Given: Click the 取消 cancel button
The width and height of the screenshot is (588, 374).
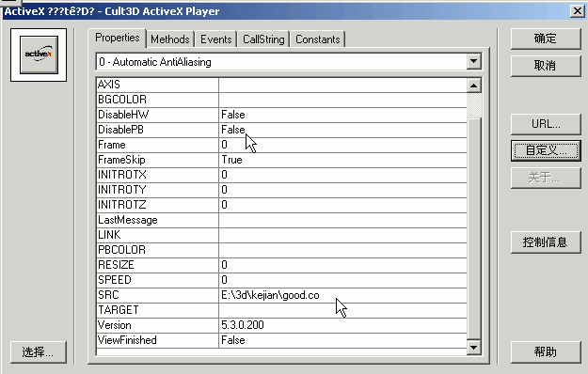Looking at the screenshot, I should (x=546, y=66).
